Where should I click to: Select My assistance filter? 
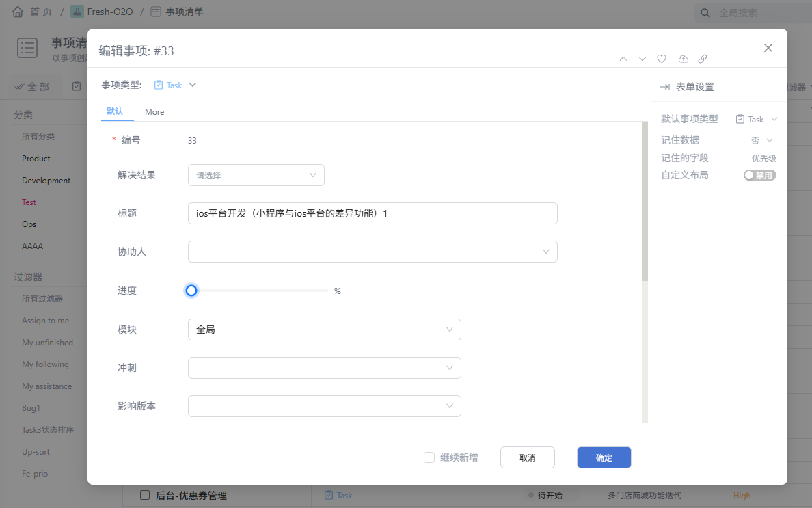(47, 386)
